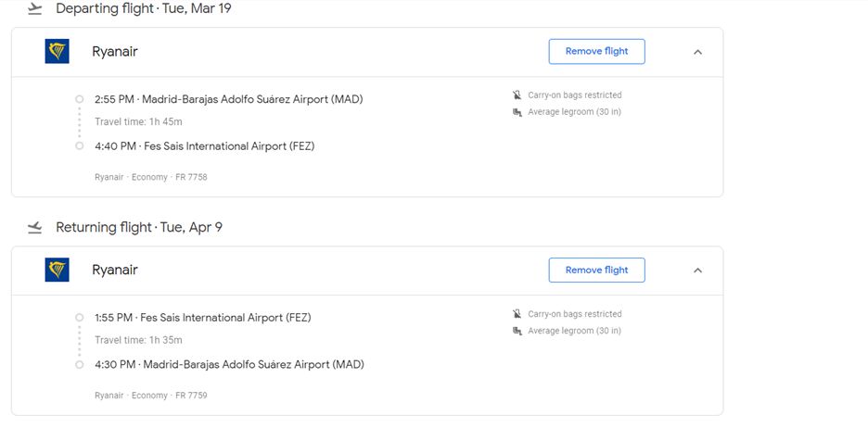Viewport: 868px width, 428px height.
Task: Click the legroom seat icon on the departing flight
Action: 517,112
